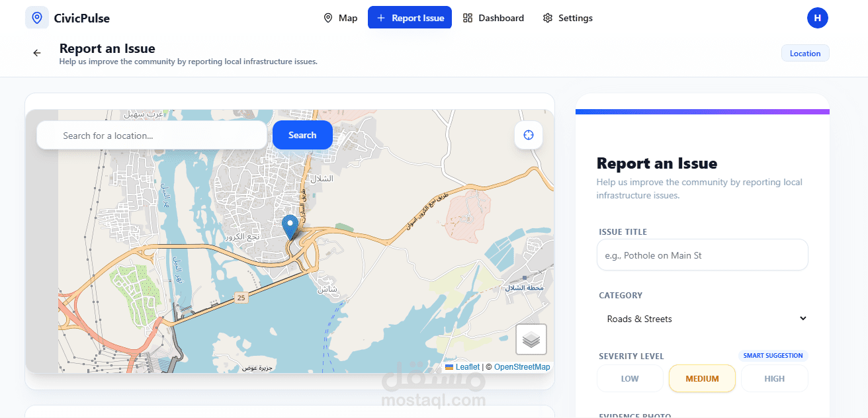Open the Report Issue nav tab

(410, 18)
